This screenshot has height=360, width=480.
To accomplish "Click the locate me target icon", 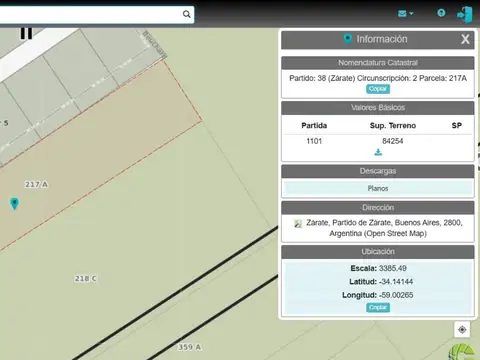I will tap(462, 330).
